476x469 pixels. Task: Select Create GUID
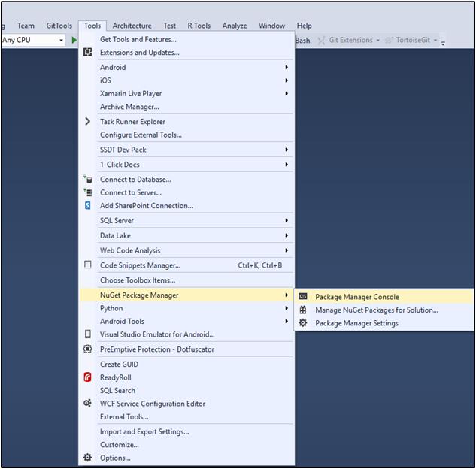pyautogui.click(x=186, y=364)
